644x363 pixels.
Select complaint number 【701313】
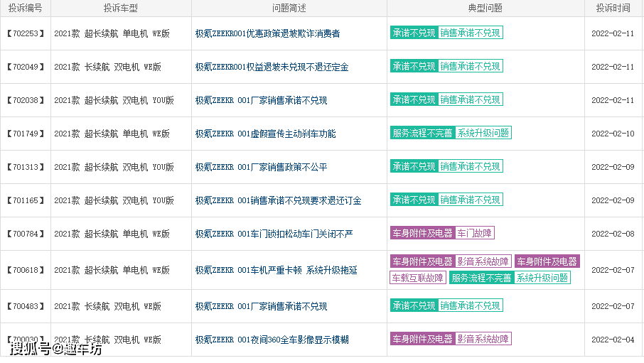pos(26,167)
